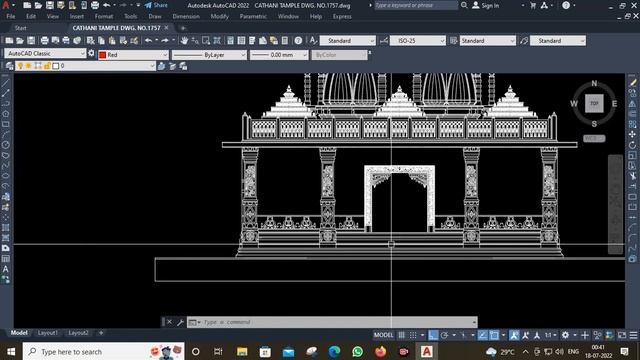This screenshot has width=640, height=360.
Task: Click the red color swatch in color control
Action: [x=103, y=55]
